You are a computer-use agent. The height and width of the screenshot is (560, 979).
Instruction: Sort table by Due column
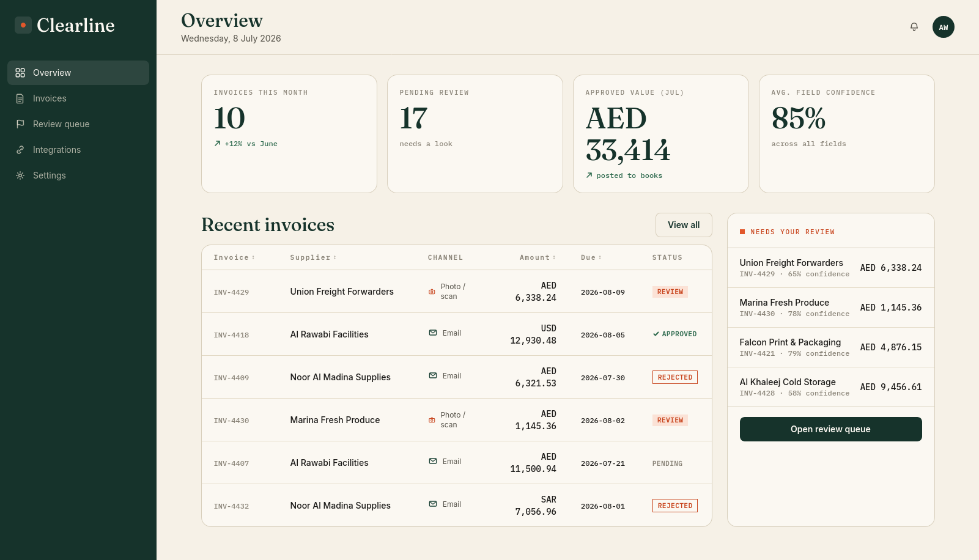tap(591, 258)
